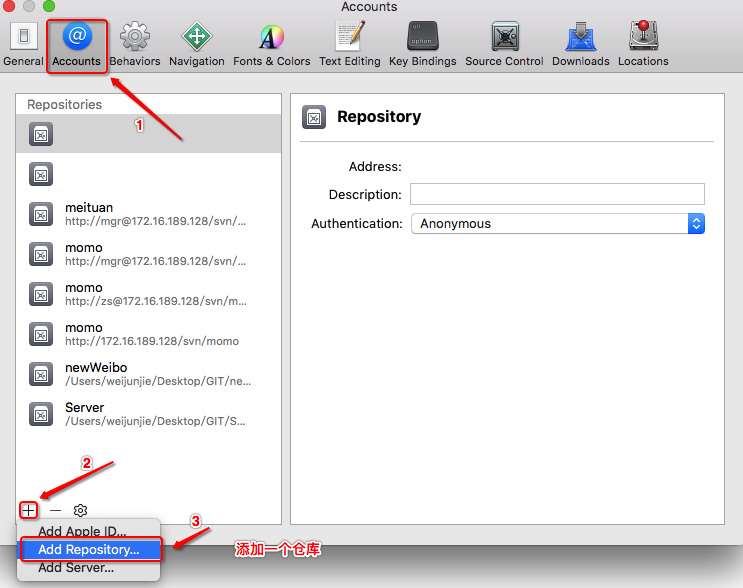743x588 pixels.
Task: Open the gear actions menu below list
Action: point(80,510)
